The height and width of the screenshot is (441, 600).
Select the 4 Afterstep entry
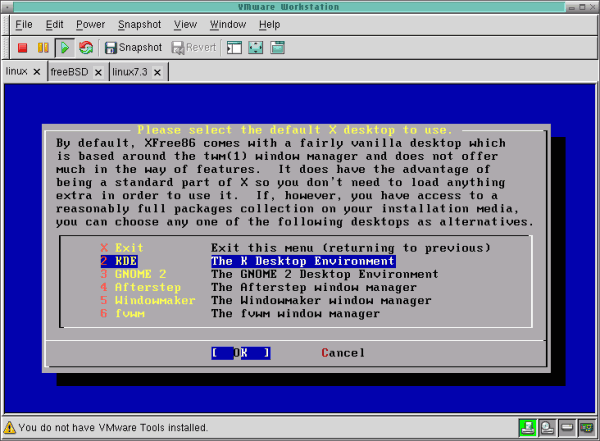[x=140, y=287]
